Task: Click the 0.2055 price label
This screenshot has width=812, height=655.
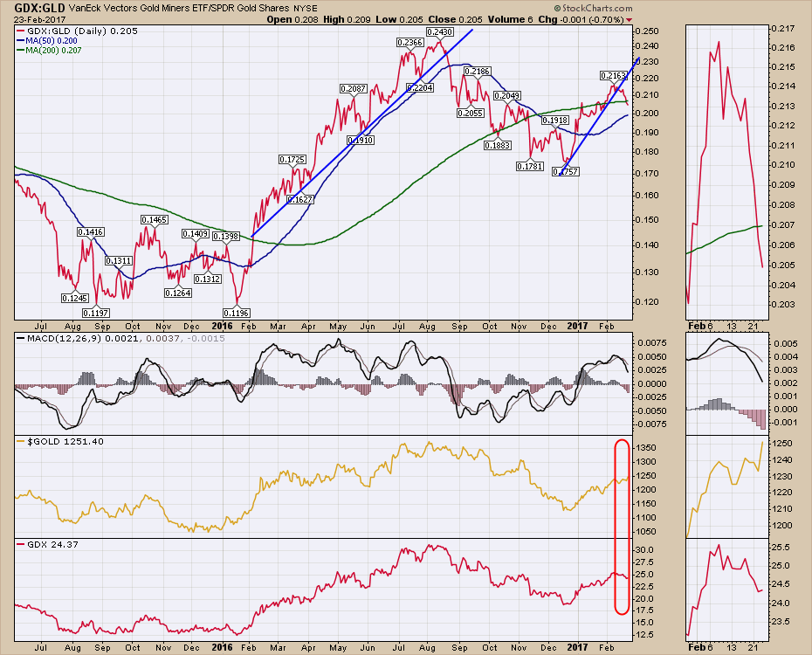Action: coord(471,113)
